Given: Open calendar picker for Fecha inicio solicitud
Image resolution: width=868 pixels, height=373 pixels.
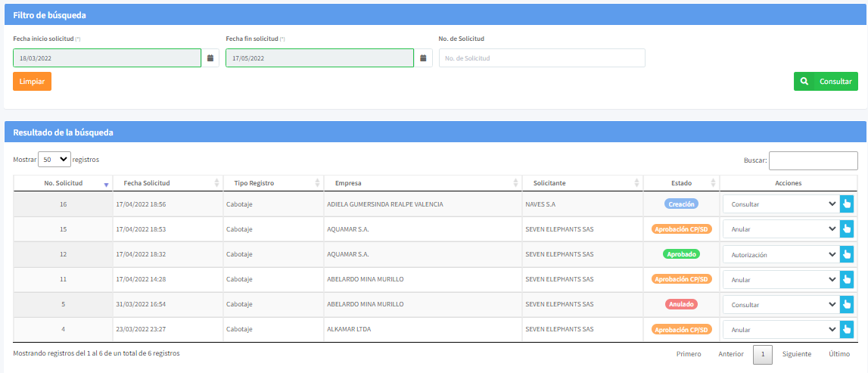Looking at the screenshot, I should click(x=210, y=58).
